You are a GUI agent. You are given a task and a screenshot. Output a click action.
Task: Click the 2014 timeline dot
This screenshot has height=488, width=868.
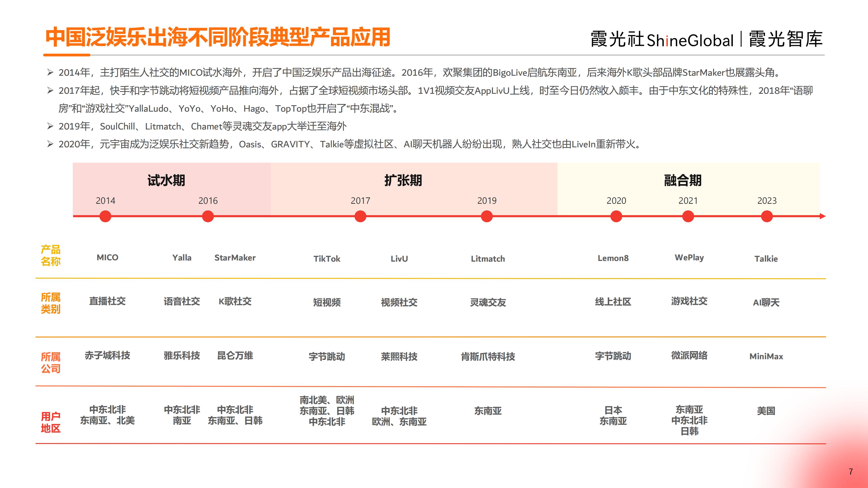pyautogui.click(x=106, y=216)
